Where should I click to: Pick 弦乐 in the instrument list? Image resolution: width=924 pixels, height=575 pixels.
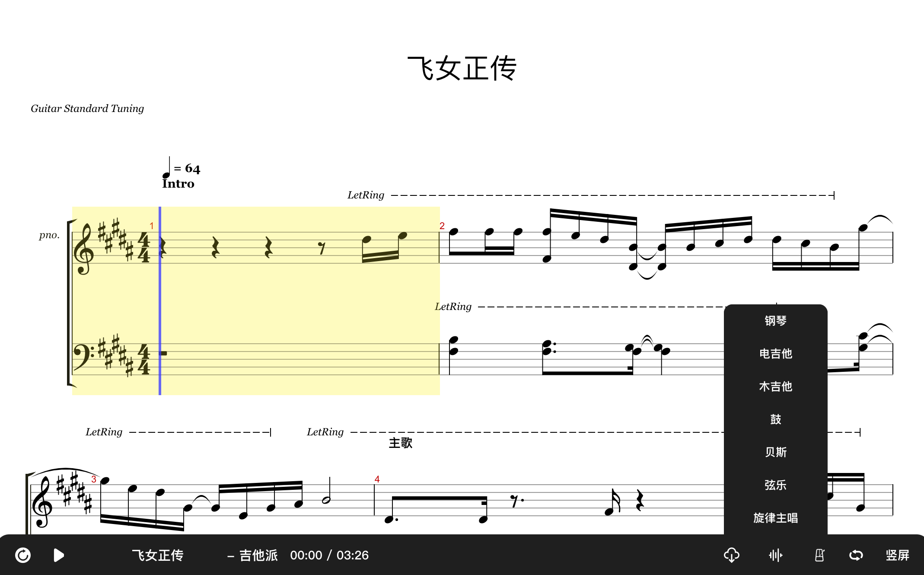(776, 485)
